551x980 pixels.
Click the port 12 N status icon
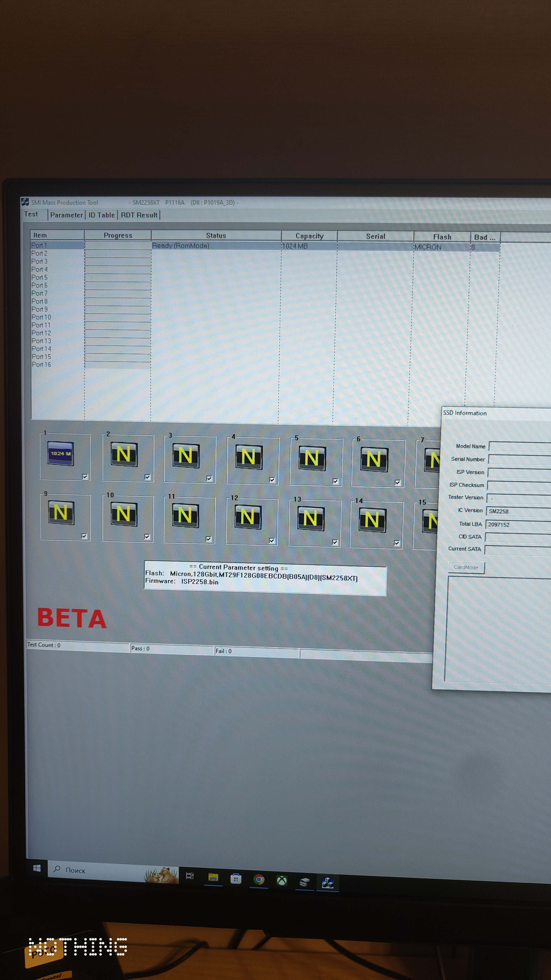pyautogui.click(x=248, y=517)
